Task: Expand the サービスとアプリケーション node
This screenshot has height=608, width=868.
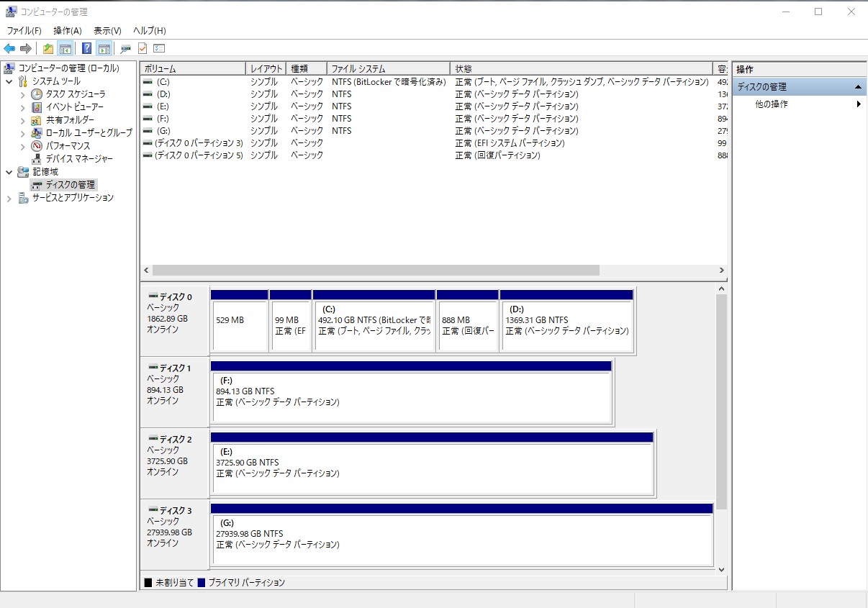Action: 9,198
